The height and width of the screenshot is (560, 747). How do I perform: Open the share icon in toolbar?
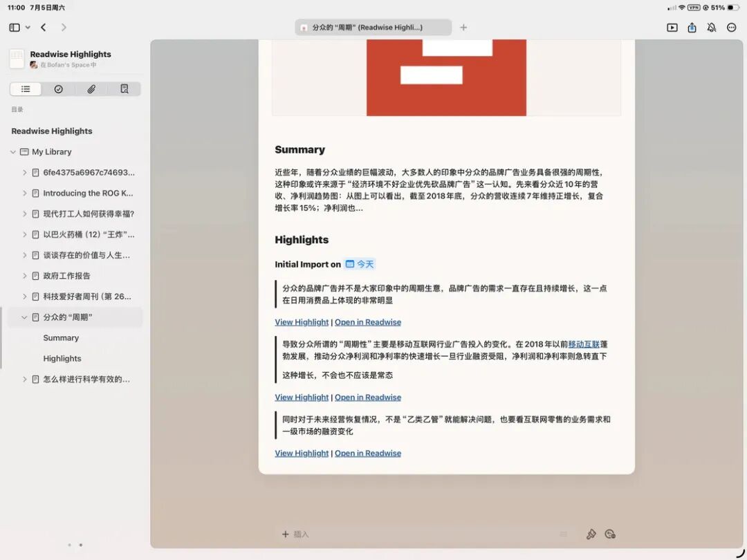pyautogui.click(x=692, y=28)
